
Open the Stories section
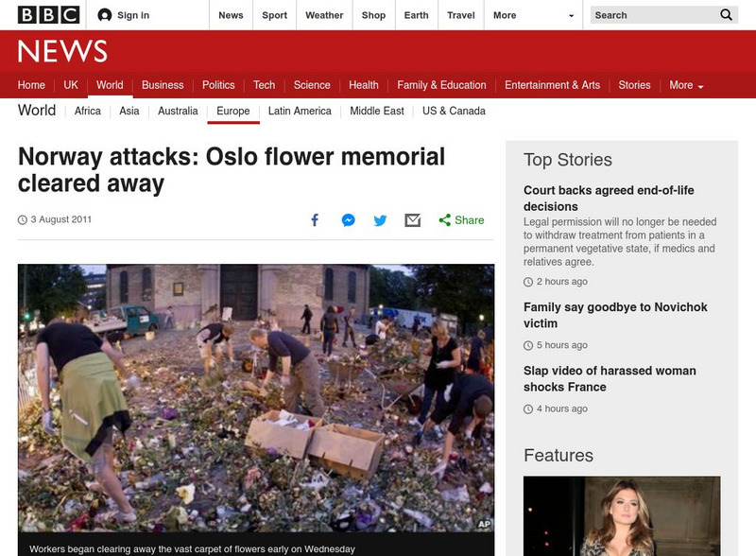(x=634, y=85)
